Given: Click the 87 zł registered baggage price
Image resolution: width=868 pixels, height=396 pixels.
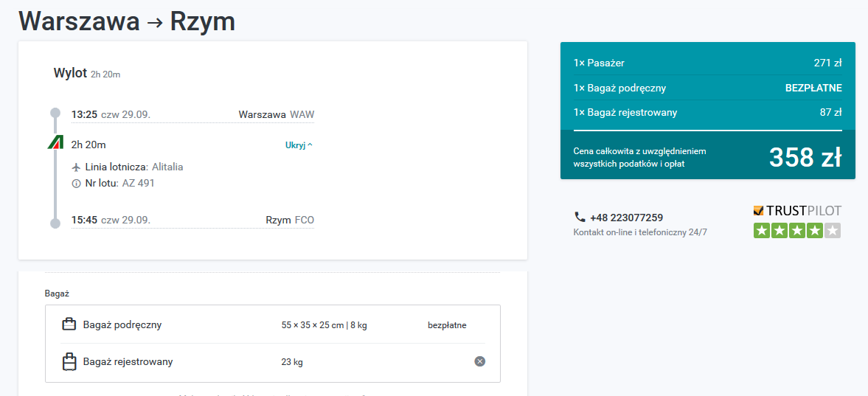Looking at the screenshot, I should 831,112.
